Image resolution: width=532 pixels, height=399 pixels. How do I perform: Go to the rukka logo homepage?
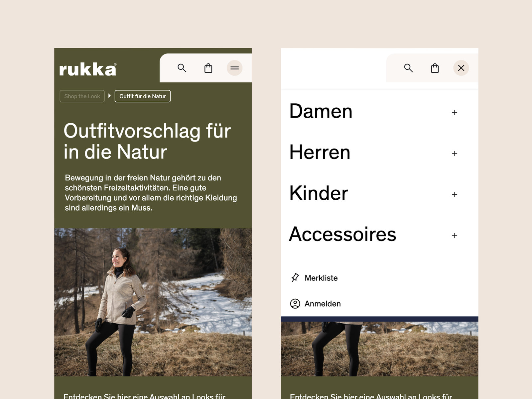88,69
